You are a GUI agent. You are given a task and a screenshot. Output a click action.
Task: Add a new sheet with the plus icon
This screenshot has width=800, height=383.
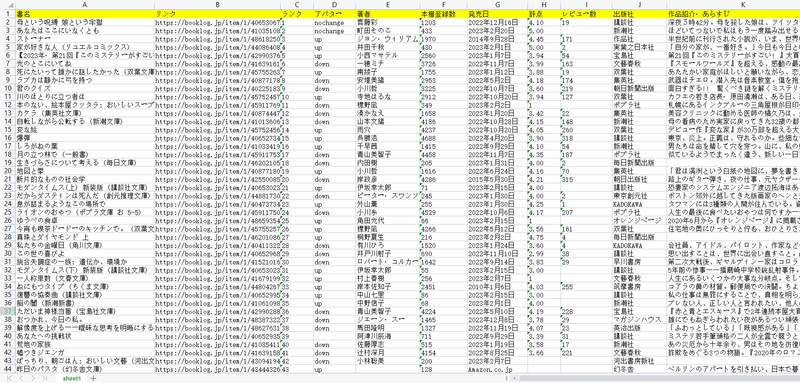pyautogui.click(x=93, y=378)
